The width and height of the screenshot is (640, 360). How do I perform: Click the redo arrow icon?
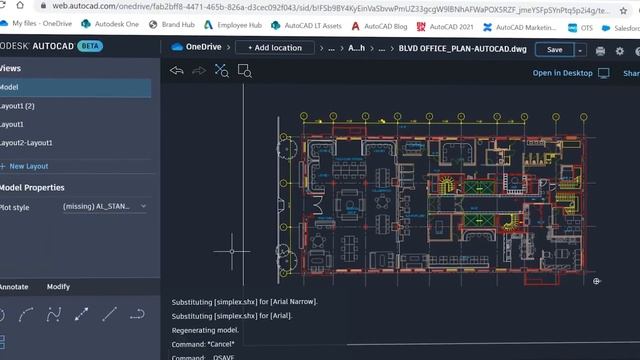click(x=199, y=71)
